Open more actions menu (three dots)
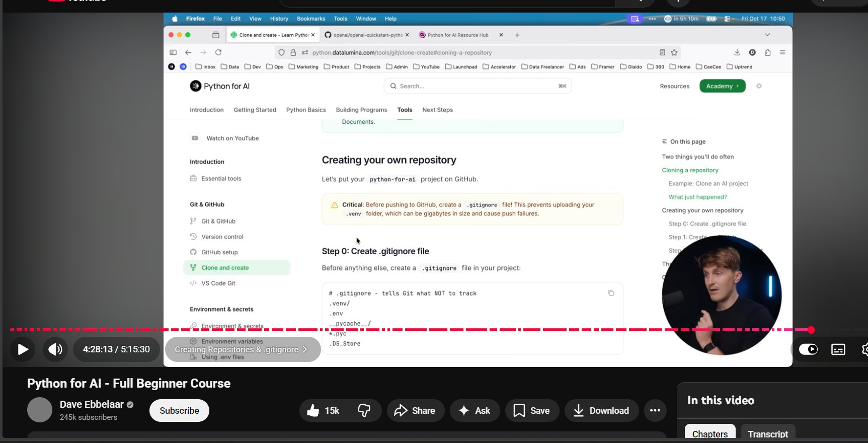868x443 pixels. (655, 411)
